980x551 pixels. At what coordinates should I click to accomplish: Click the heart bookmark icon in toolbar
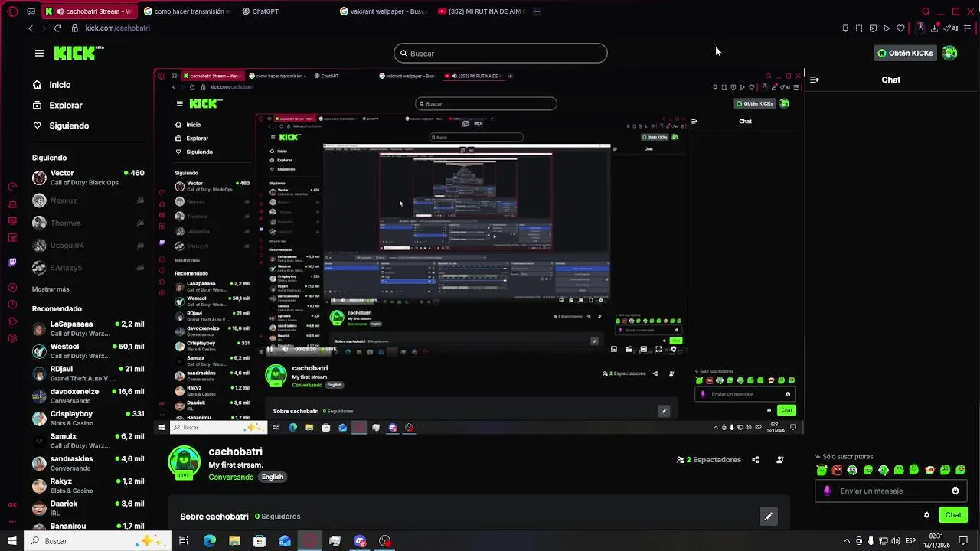(x=900, y=28)
